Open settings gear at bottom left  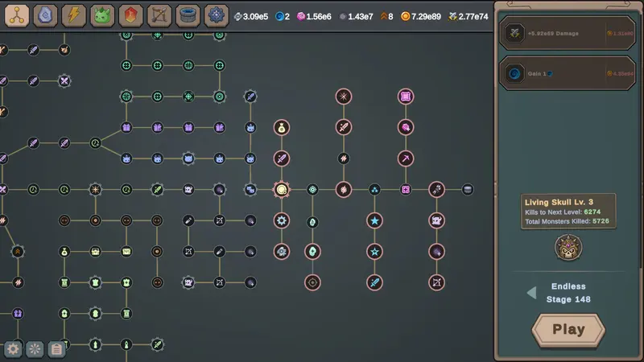coord(13,349)
